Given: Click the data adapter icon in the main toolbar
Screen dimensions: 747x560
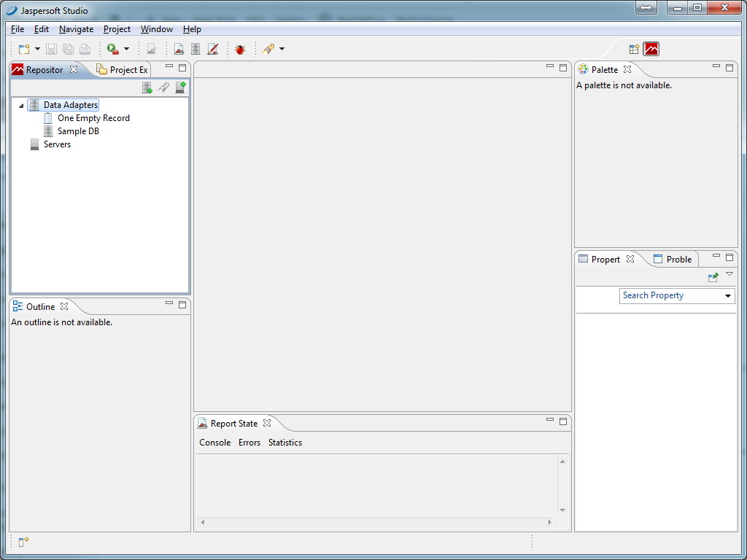Looking at the screenshot, I should [196, 49].
